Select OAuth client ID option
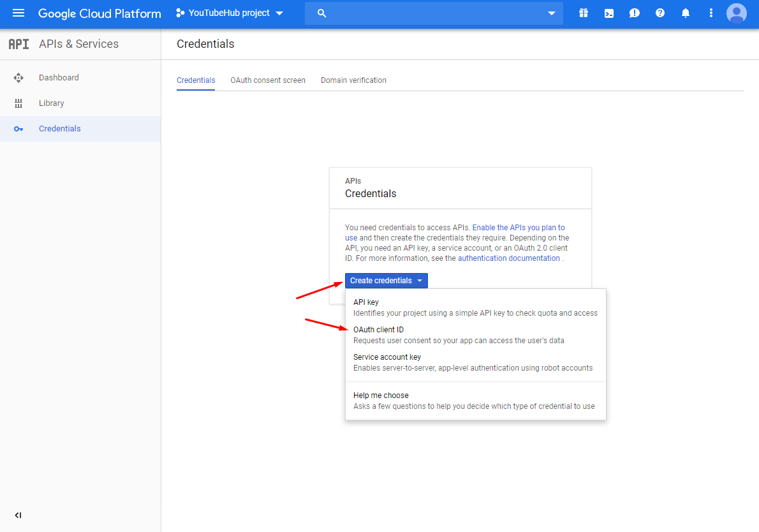Viewport: 759px width, 532px height. click(x=378, y=330)
